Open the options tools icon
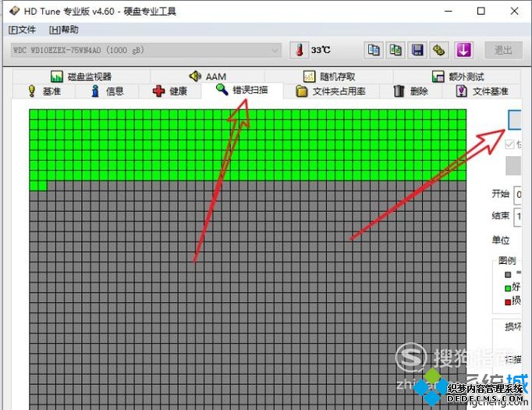The width and height of the screenshot is (532, 410). point(438,50)
